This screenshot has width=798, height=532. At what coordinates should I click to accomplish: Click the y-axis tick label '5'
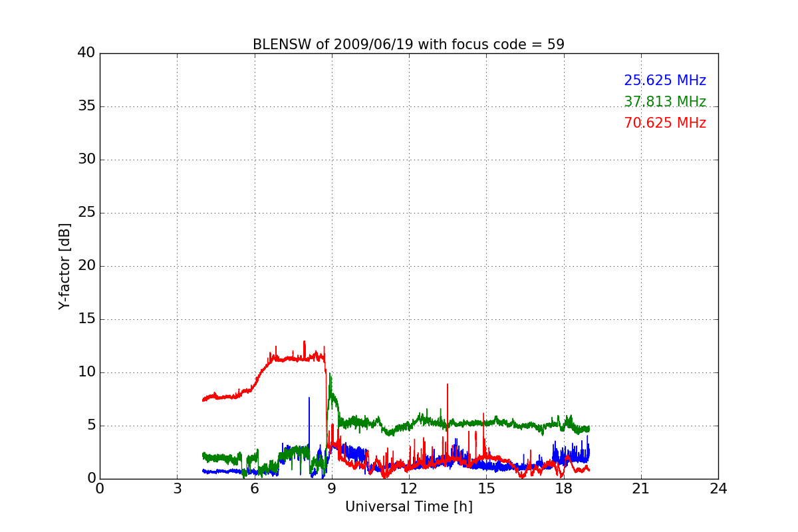pyautogui.click(x=90, y=426)
